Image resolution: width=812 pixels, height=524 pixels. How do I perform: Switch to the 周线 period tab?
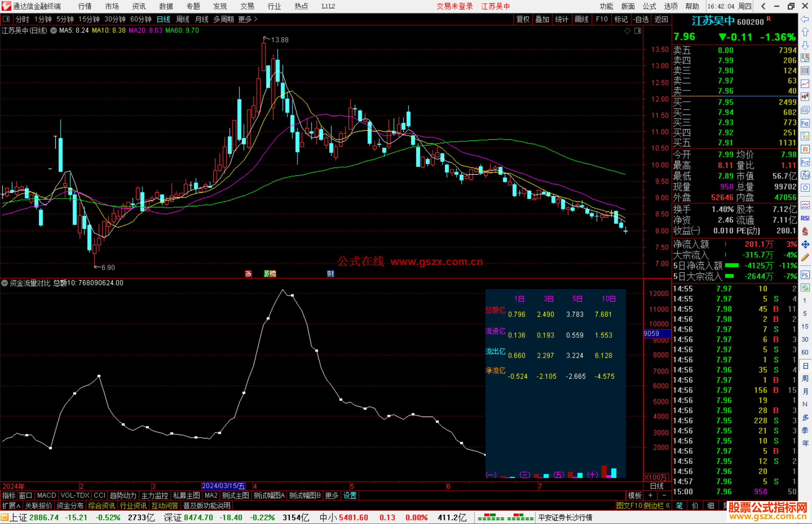coord(183,19)
